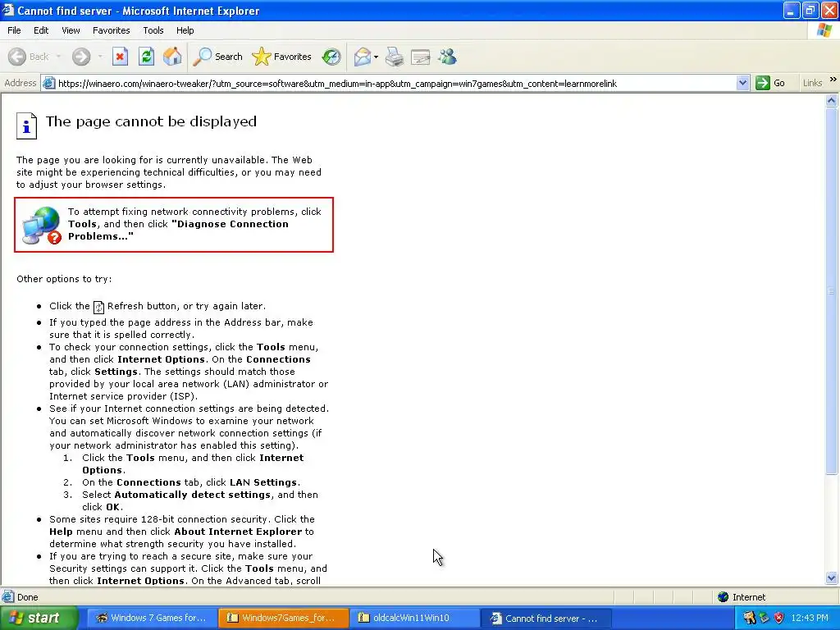This screenshot has height=630, width=840.
Task: Open the Messenger people icon
Action: 447,57
